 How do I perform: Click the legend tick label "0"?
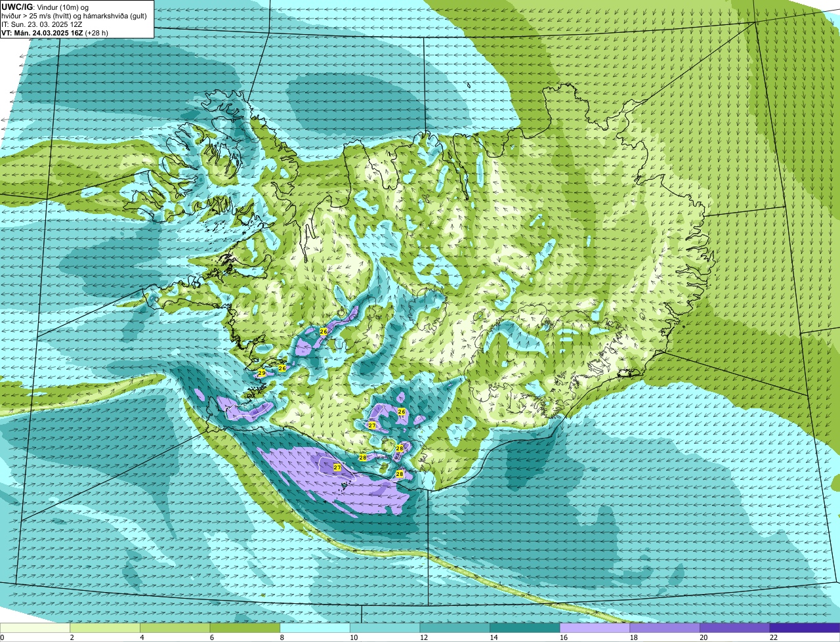click(2, 637)
